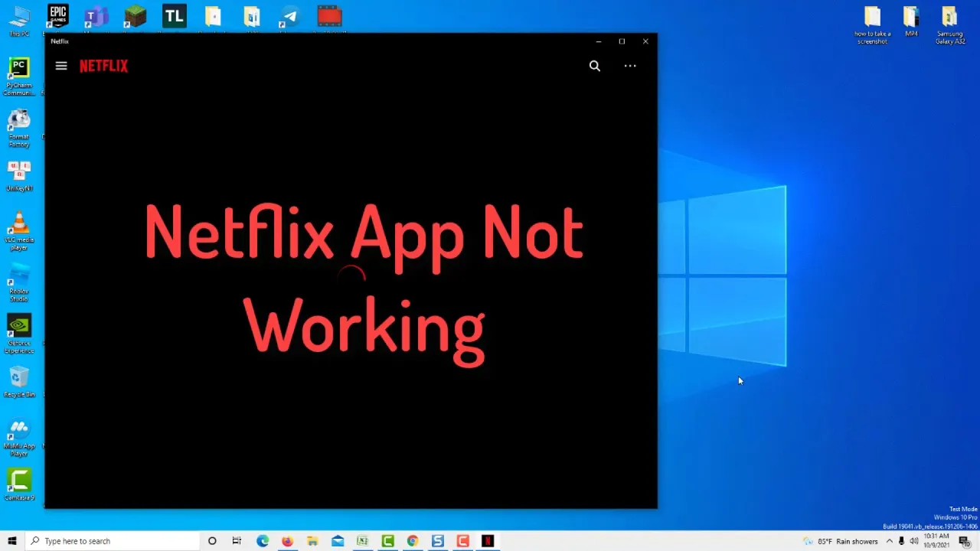Select Microsoft Teams desktop shortcut
This screenshot has width=980, height=551.
pos(96,17)
